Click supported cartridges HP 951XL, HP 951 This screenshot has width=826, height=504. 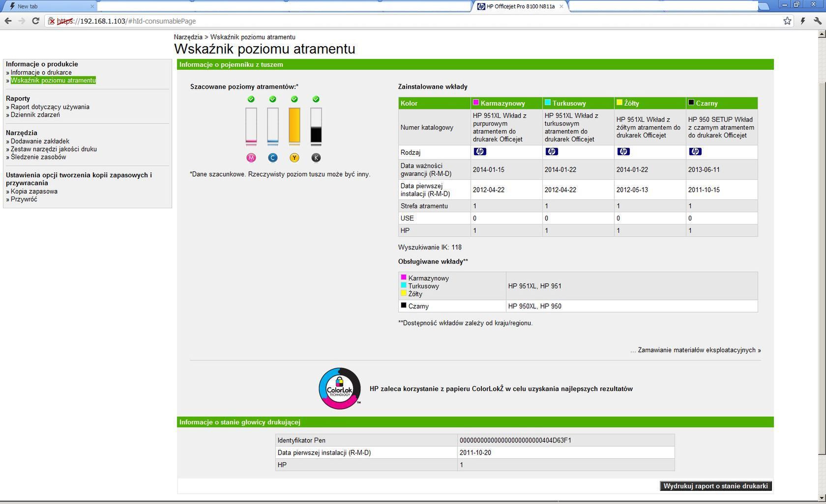(x=534, y=286)
